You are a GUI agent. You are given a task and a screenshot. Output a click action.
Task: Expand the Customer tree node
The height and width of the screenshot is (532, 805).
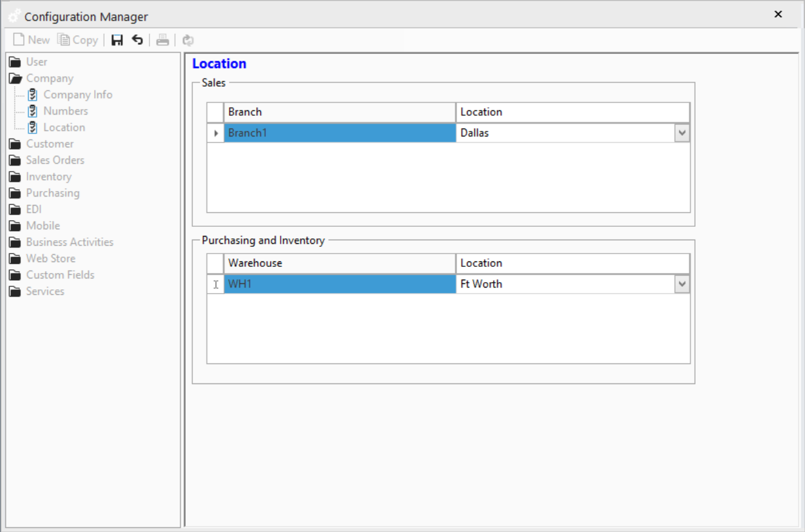click(x=49, y=144)
